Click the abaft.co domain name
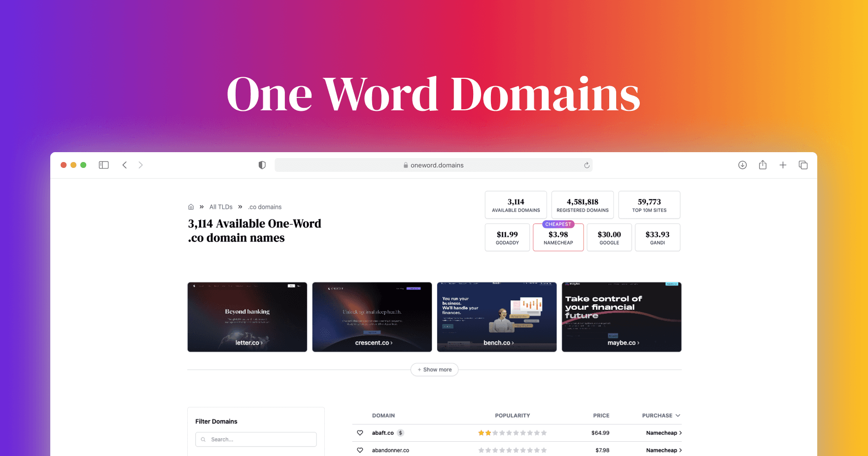The width and height of the screenshot is (868, 456). pos(383,433)
